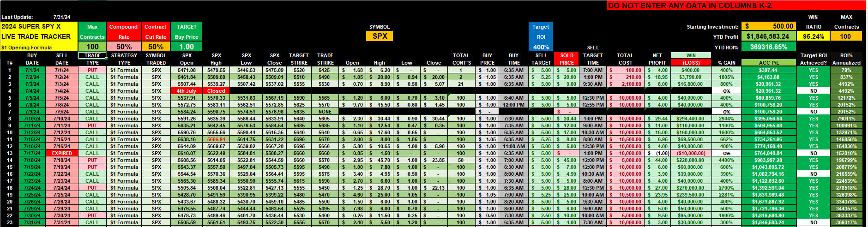Select the win amount $239,500.00 cell

[691, 195]
